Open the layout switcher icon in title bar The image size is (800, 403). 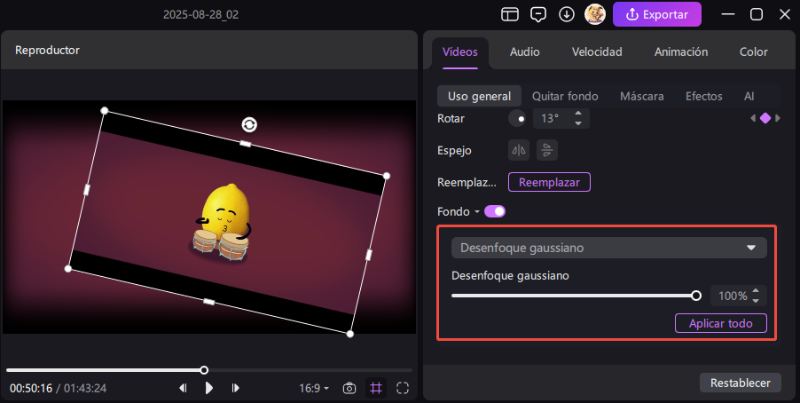tap(510, 15)
